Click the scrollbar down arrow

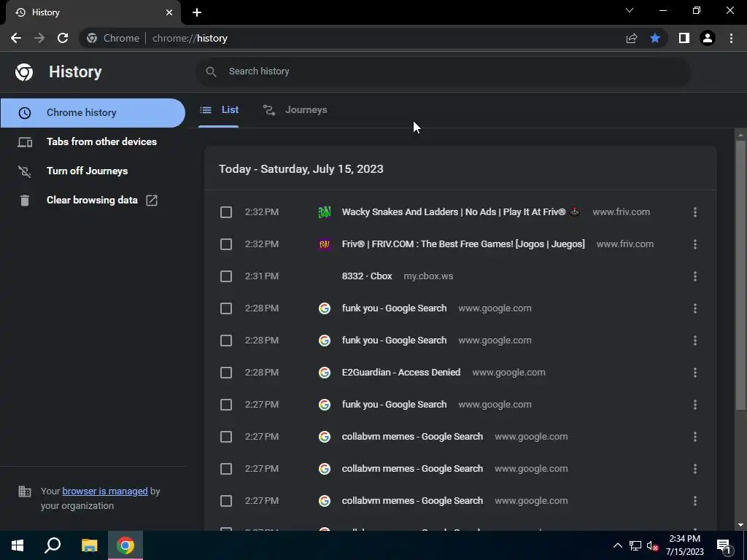740,525
